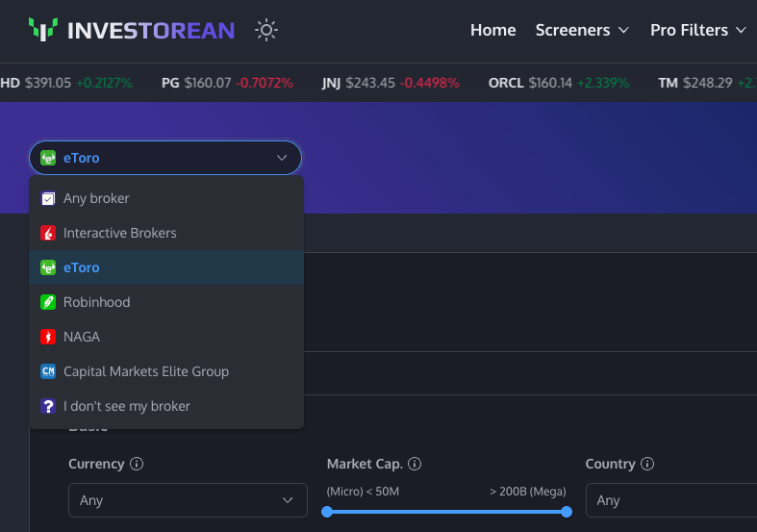Click the purple question mark icon
This screenshot has width=757, height=532.
click(x=48, y=406)
